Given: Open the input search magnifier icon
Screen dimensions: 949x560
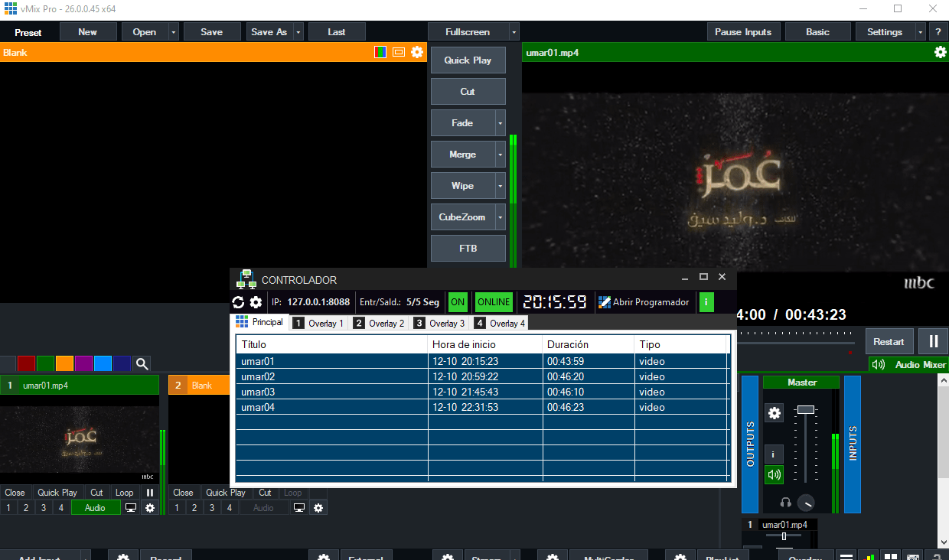Looking at the screenshot, I should point(142,364).
